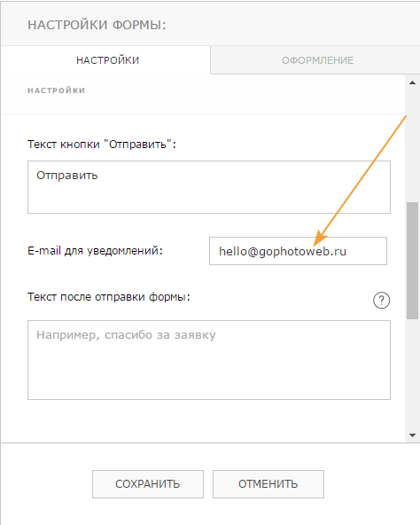The image size is (420, 525).
Task: Click the СОХРАНИТЬ button
Action: [148, 484]
